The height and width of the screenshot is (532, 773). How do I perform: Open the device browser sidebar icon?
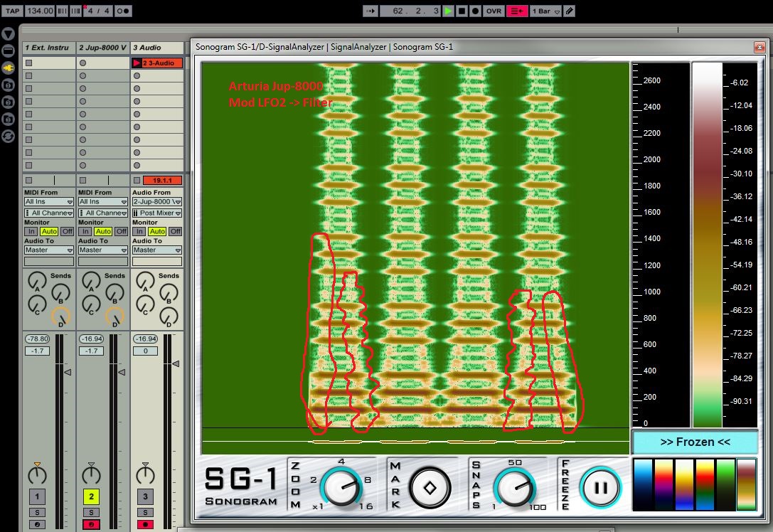point(8,50)
